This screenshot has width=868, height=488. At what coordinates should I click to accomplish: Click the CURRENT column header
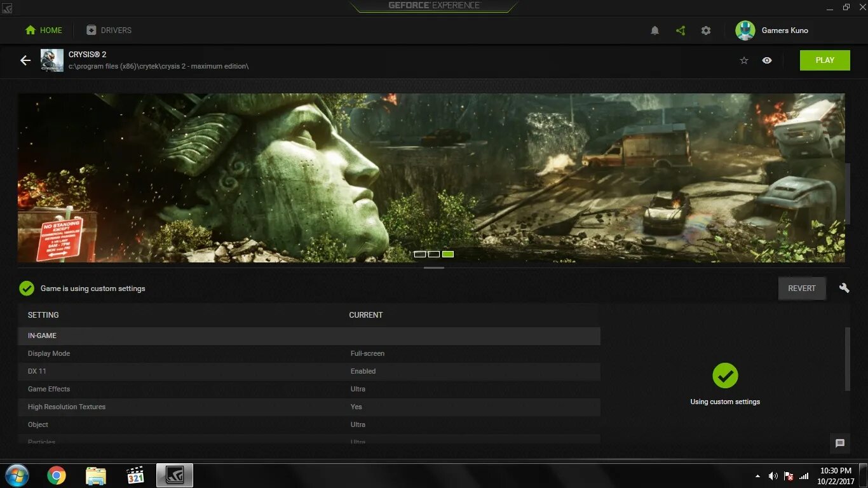366,315
